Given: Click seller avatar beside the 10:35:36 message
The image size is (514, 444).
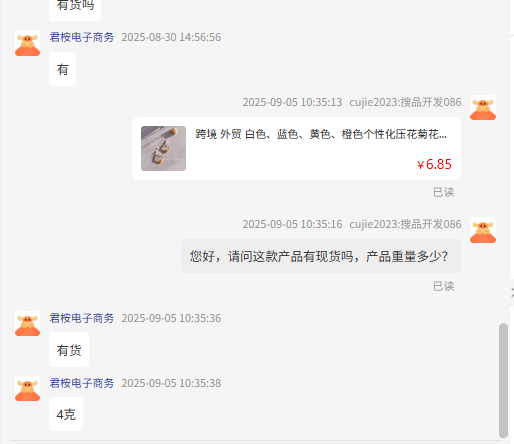Looking at the screenshot, I should click(27, 324).
